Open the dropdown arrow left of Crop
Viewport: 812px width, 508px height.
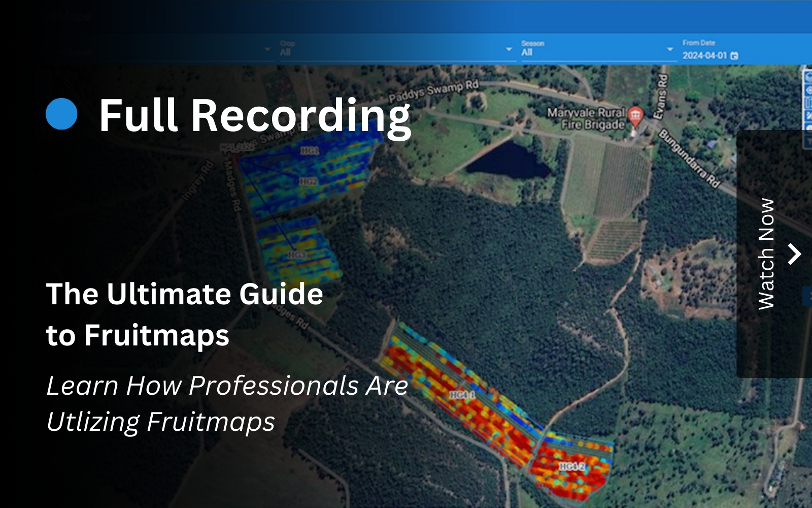point(267,49)
